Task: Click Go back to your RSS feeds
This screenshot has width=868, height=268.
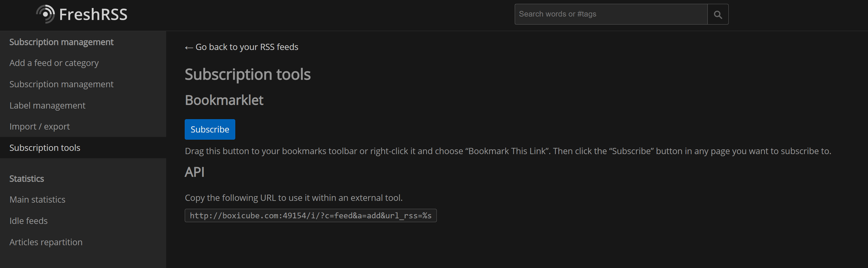Action: pos(241,47)
